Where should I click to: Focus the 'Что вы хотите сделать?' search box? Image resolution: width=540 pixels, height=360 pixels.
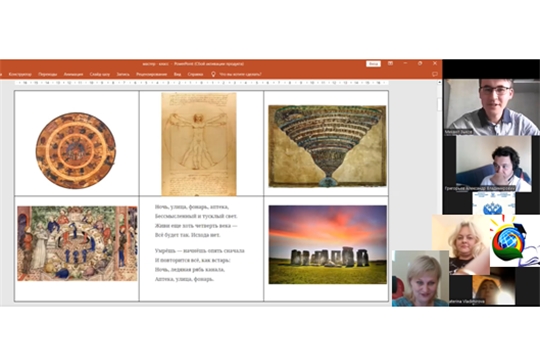tap(240, 74)
